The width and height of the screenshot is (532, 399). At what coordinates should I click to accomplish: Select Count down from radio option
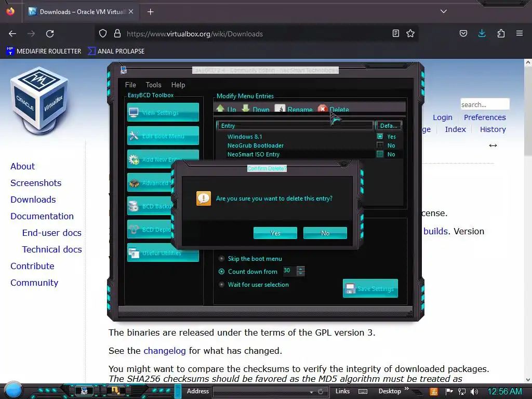pos(221,271)
